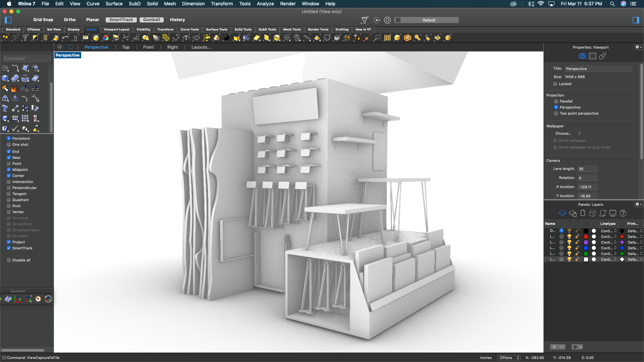Click the Rectangular Array tool

tap(25, 118)
